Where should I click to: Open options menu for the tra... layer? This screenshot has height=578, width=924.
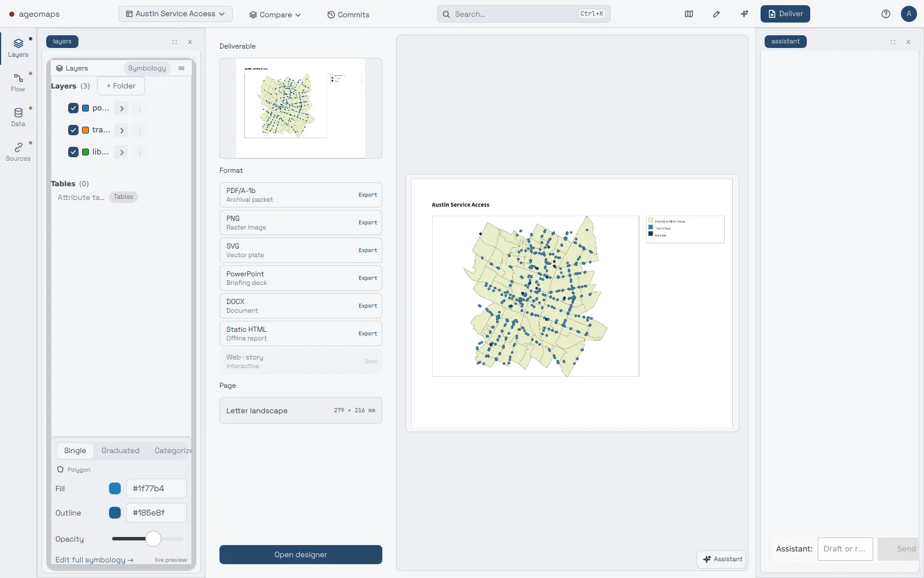[139, 131]
